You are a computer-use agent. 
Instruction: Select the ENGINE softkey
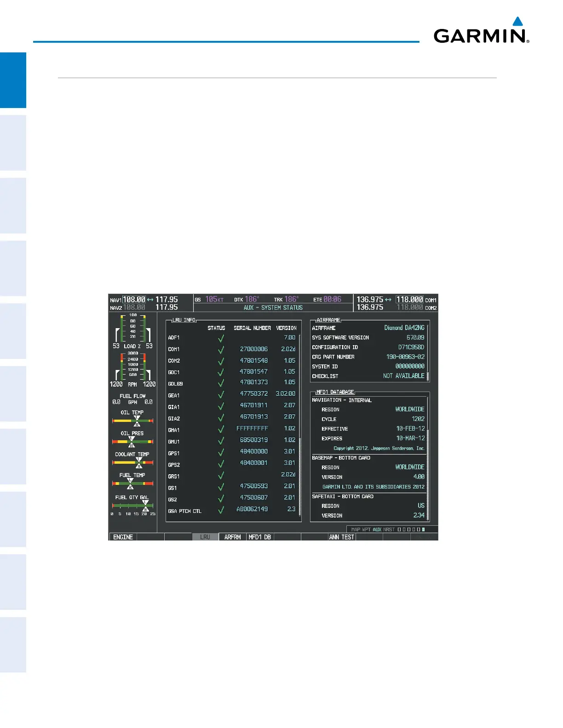coord(123,537)
